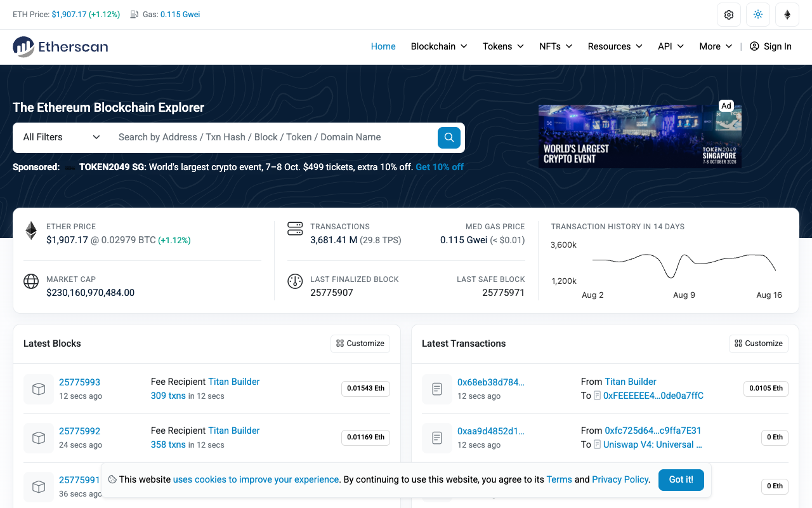Click ETH price $1,907.17 in top bar
Viewport: 812px width, 508px height.
pos(69,15)
